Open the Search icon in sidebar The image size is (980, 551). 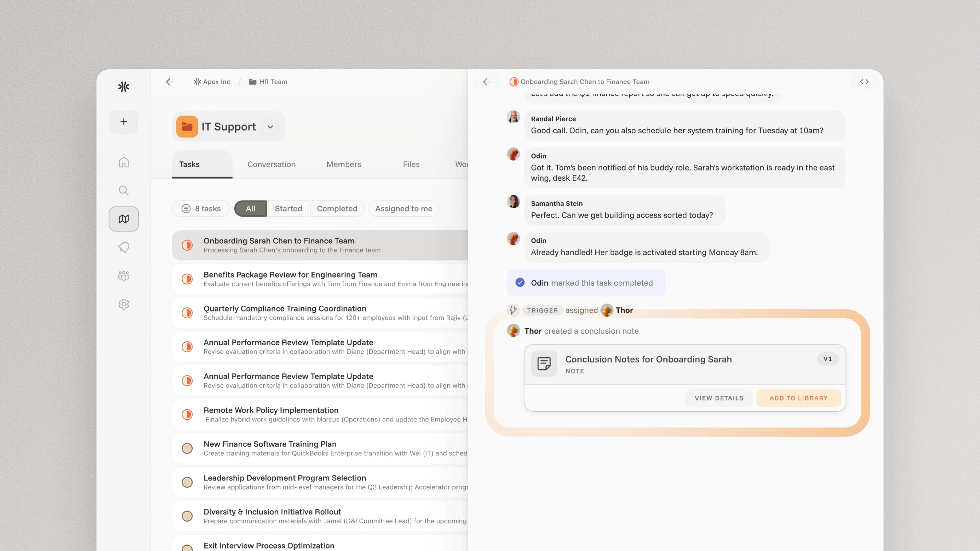tap(124, 191)
